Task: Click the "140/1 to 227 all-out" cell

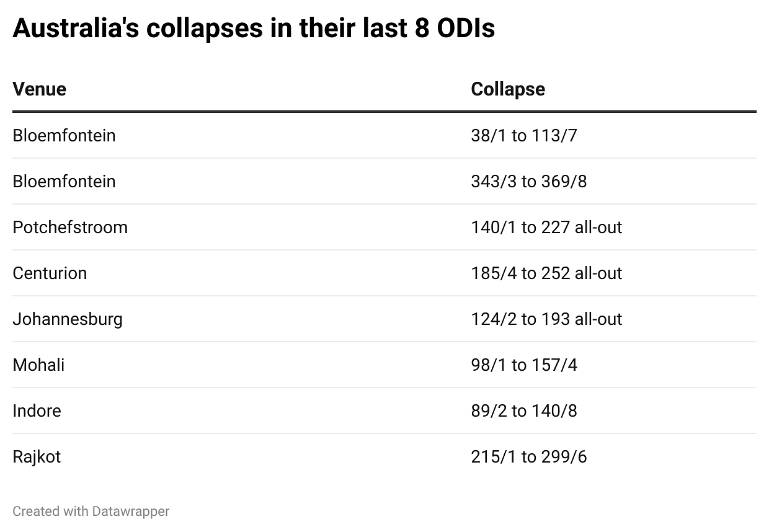Action: (546, 227)
